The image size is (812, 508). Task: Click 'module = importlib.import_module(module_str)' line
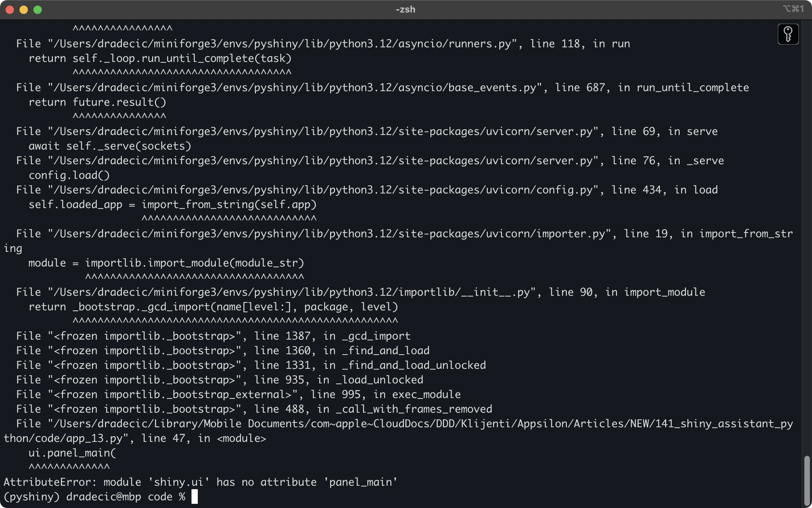[166, 263]
